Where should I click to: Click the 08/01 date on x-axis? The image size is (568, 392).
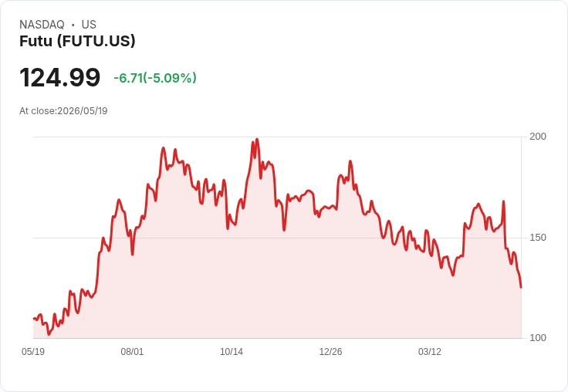(x=132, y=352)
